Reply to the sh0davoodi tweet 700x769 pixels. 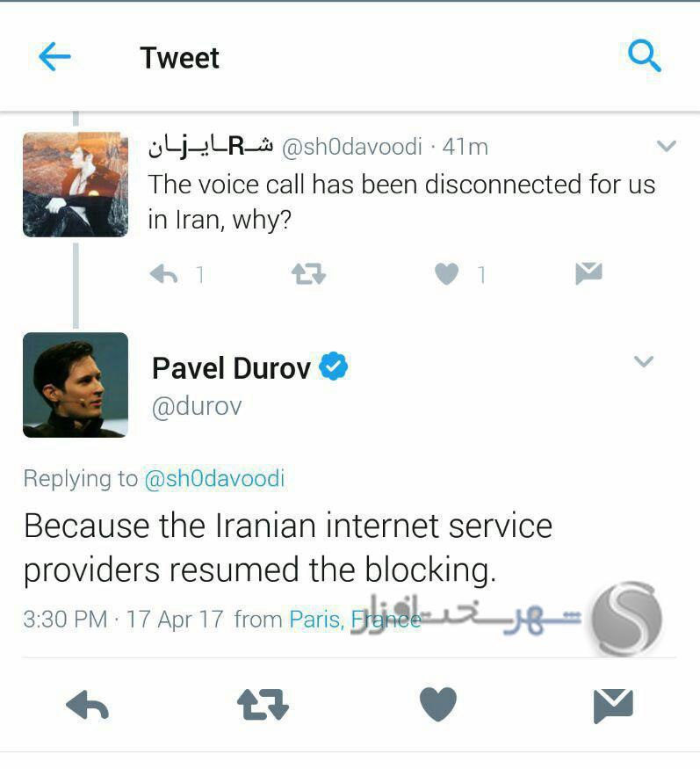point(163,274)
